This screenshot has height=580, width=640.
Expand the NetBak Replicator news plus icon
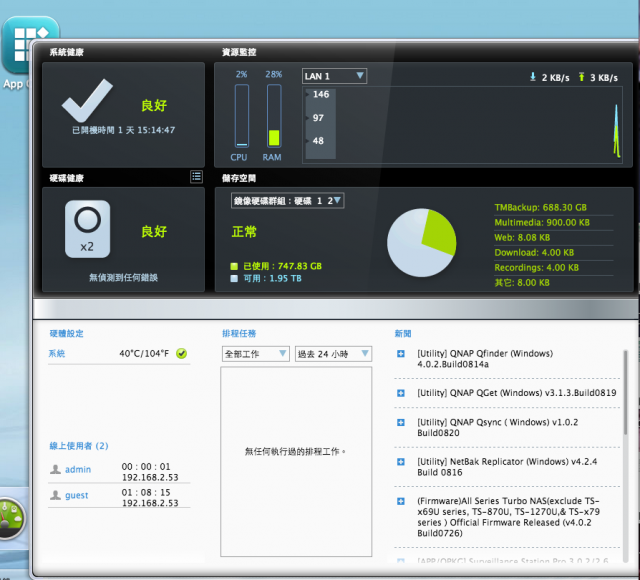401,462
